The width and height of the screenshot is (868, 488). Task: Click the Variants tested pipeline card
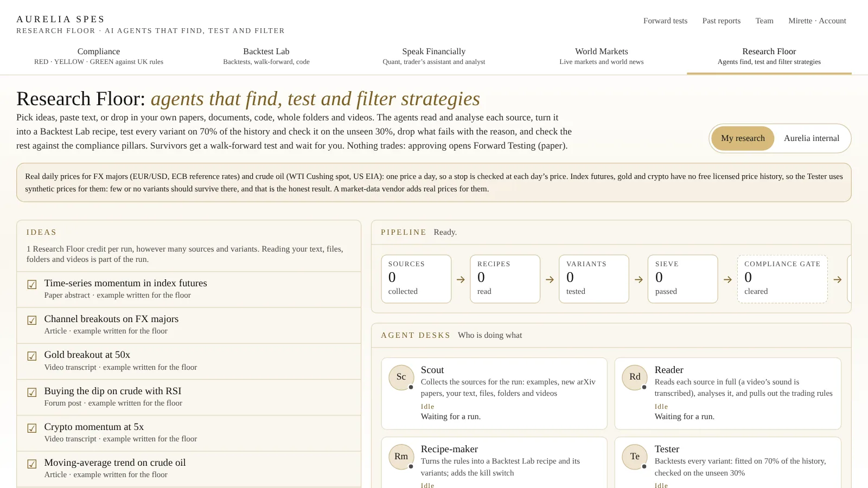coord(594,279)
